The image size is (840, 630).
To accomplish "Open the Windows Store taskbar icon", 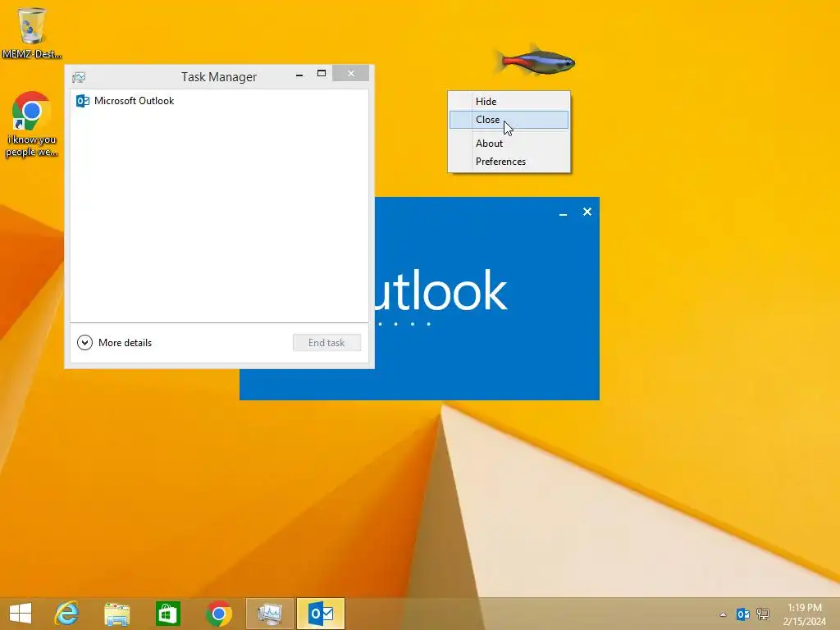I will tap(167, 614).
